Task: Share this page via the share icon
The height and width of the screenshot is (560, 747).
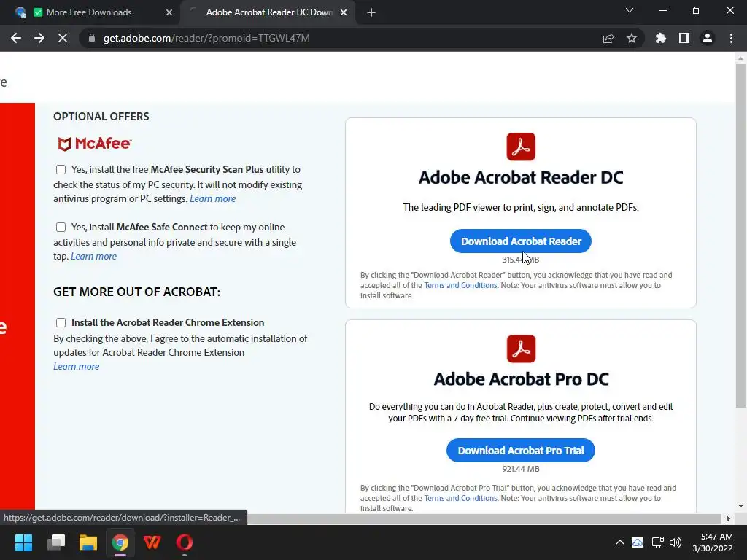Action: coord(608,38)
